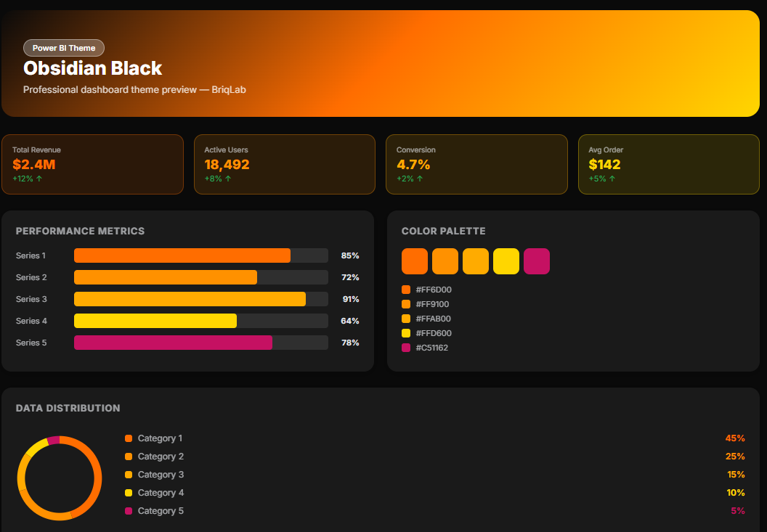
Task: Select the first large orange palette swatch
Action: pos(415,261)
